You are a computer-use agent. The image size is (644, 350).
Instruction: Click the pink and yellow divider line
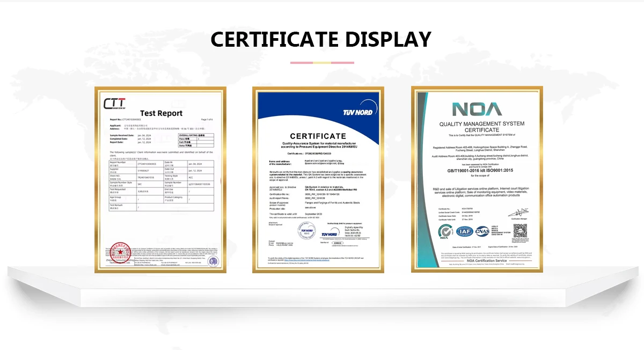(x=322, y=63)
